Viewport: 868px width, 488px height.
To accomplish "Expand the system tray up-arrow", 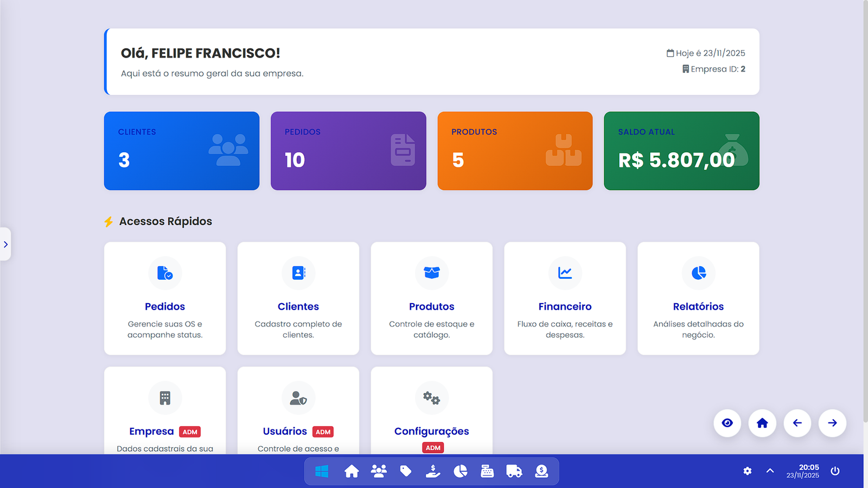I will (770, 471).
